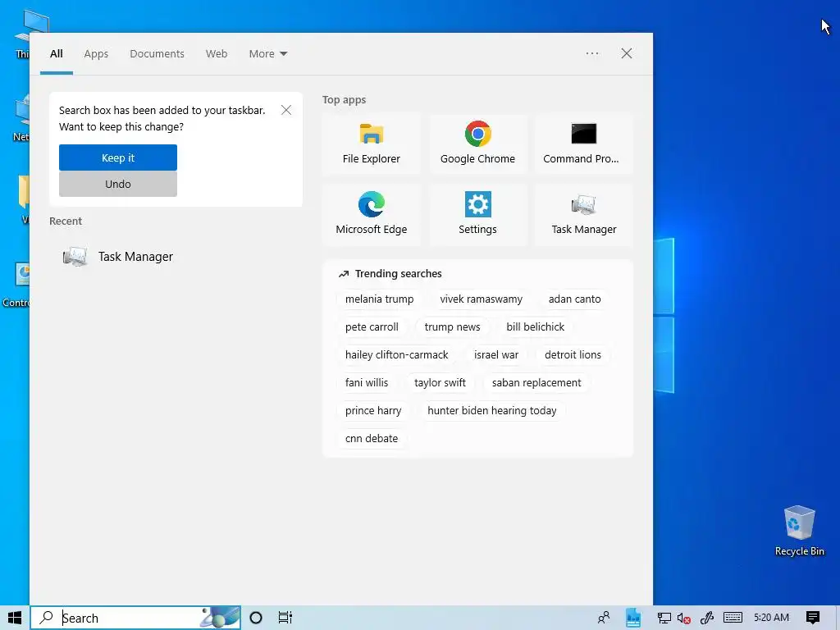Launch Microsoft Edge from Top apps

pos(372,215)
